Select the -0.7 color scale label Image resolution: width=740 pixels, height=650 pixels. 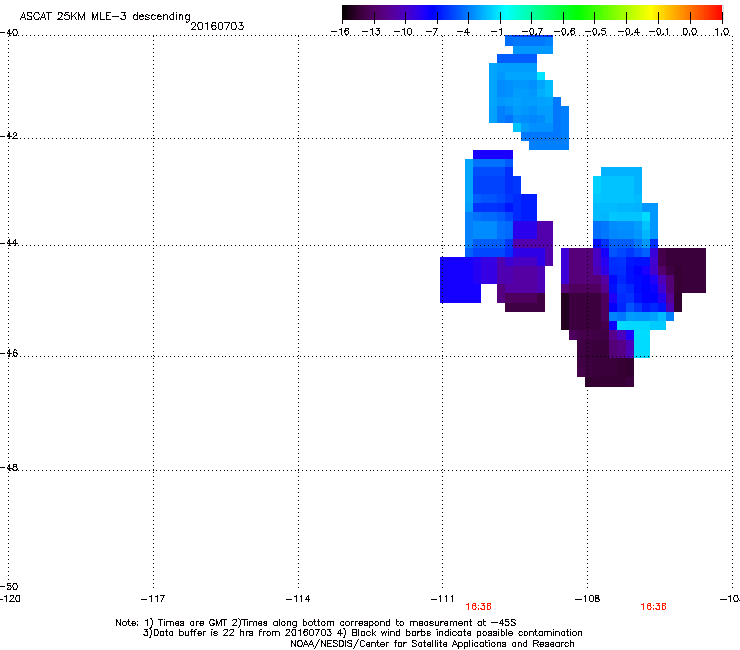click(x=532, y=32)
